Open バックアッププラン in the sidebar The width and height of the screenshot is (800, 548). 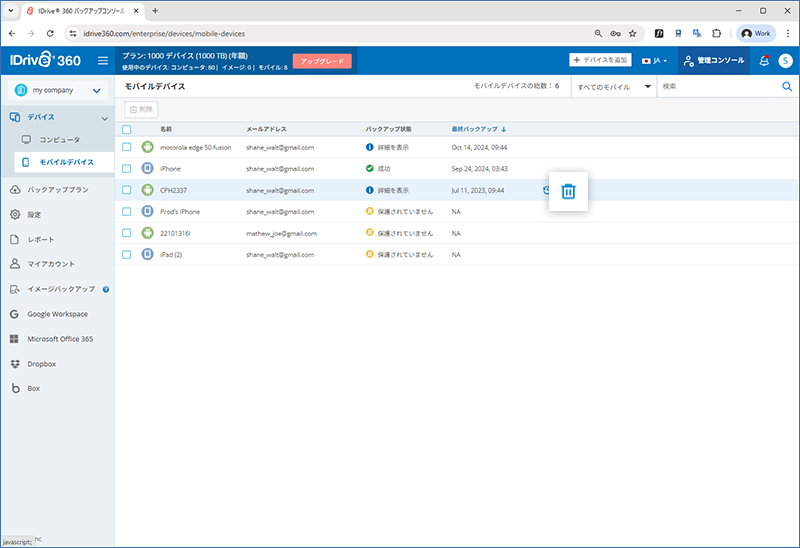(x=58, y=190)
